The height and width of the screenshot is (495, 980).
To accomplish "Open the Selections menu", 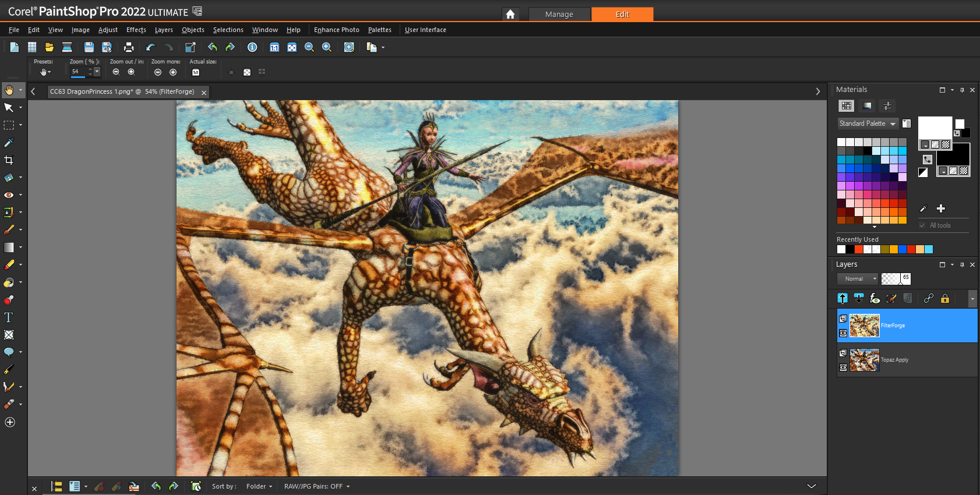I will click(228, 30).
